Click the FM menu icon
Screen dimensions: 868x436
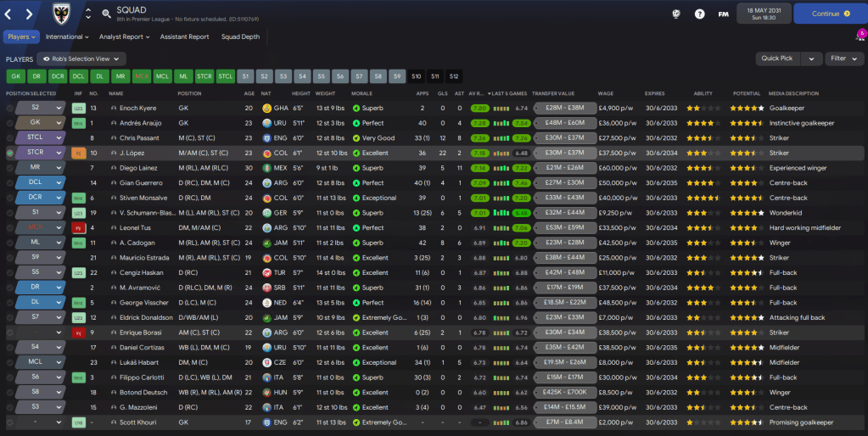[723, 14]
